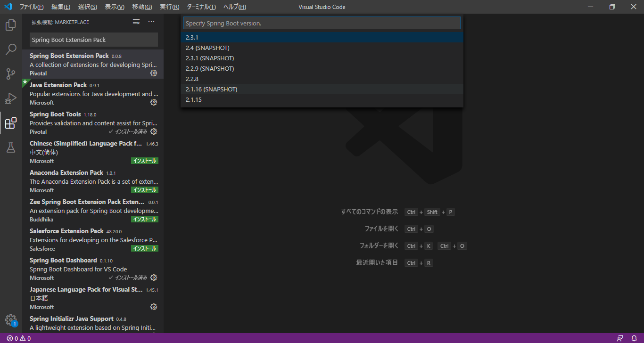The image size is (644, 343).
Task: Open Spring Boot Tools entry
Action: pos(93,122)
